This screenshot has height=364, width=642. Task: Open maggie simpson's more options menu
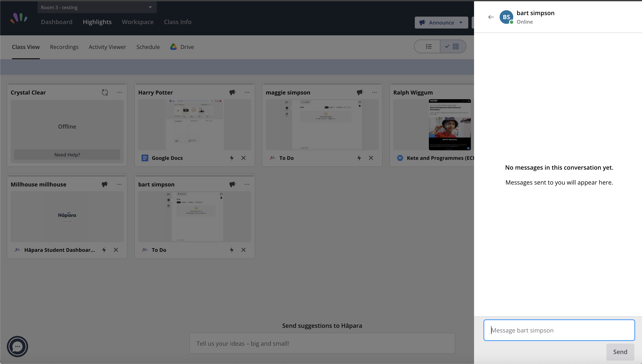click(374, 93)
